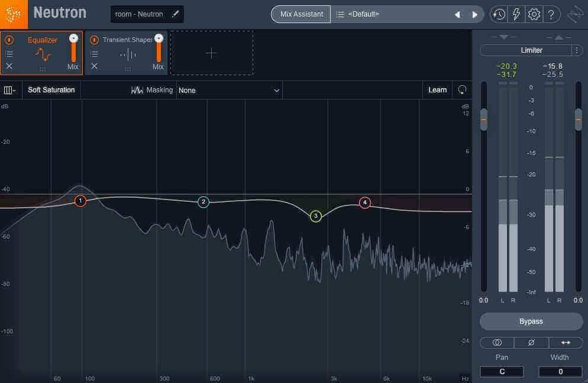The height and width of the screenshot is (383, 588).
Task: Collapse the input meter with the down arrow
Action: pos(503,37)
